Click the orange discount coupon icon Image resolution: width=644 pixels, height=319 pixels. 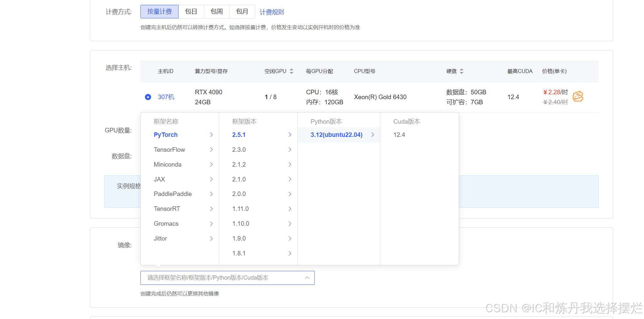(x=578, y=96)
